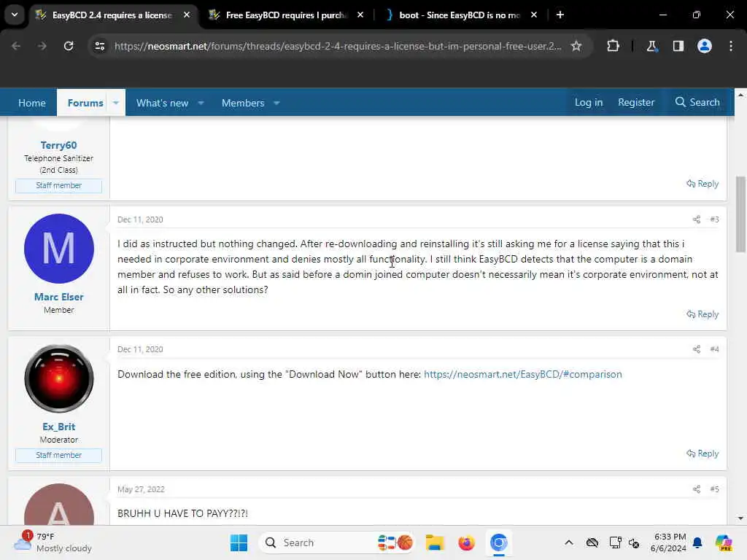This screenshot has width=747, height=560.
Task: Click the scrollbar down arrow
Action: [x=740, y=518]
